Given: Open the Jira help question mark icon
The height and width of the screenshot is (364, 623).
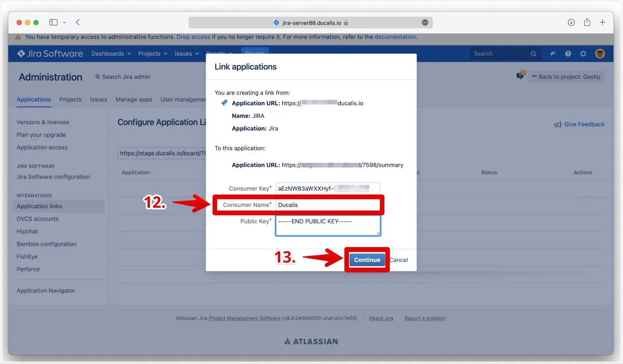Looking at the screenshot, I should (x=568, y=54).
